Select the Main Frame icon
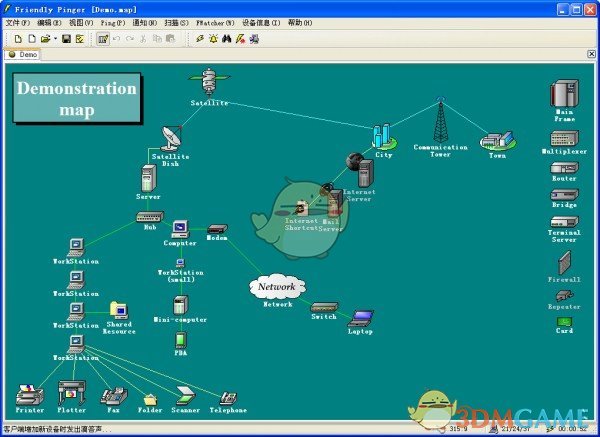Viewport: 600px width, 437px height. tap(564, 93)
